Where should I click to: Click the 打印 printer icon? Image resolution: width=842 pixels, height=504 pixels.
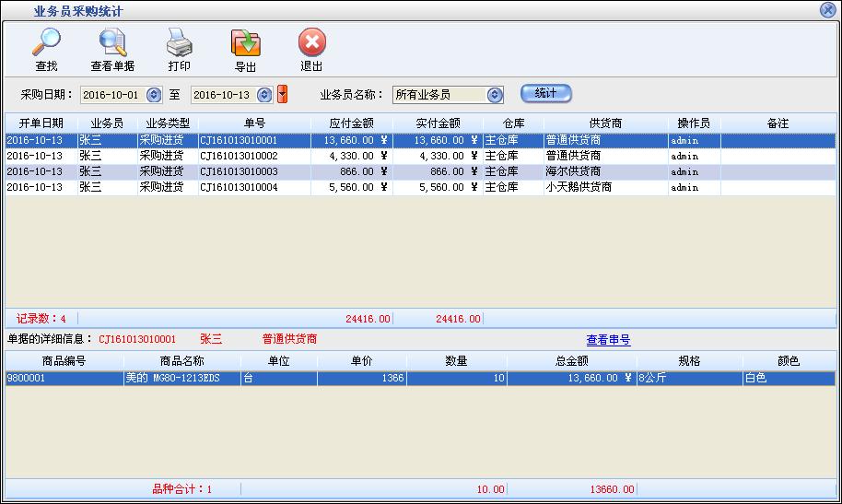point(179,43)
